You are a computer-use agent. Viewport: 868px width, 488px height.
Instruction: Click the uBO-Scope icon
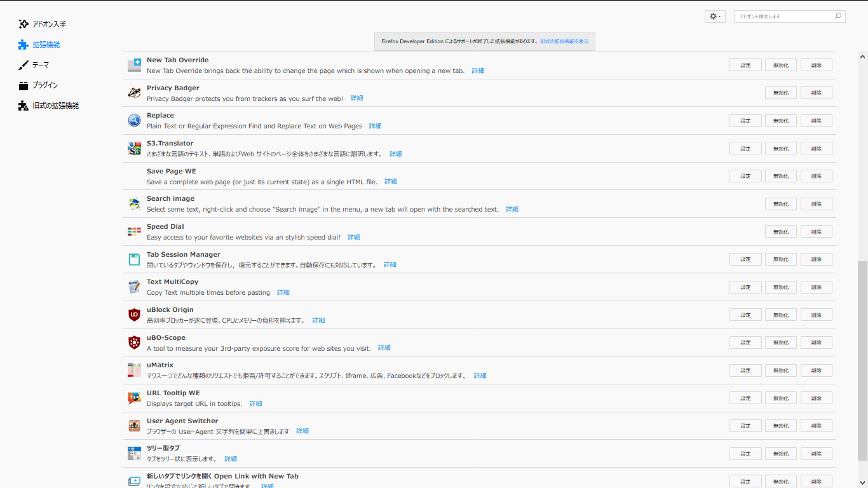[134, 342]
